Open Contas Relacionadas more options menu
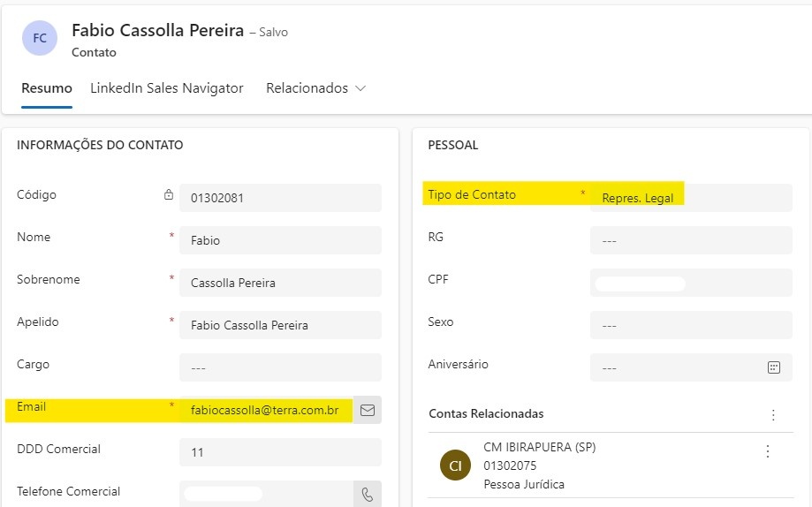Image resolution: width=812 pixels, height=507 pixels. tap(773, 414)
